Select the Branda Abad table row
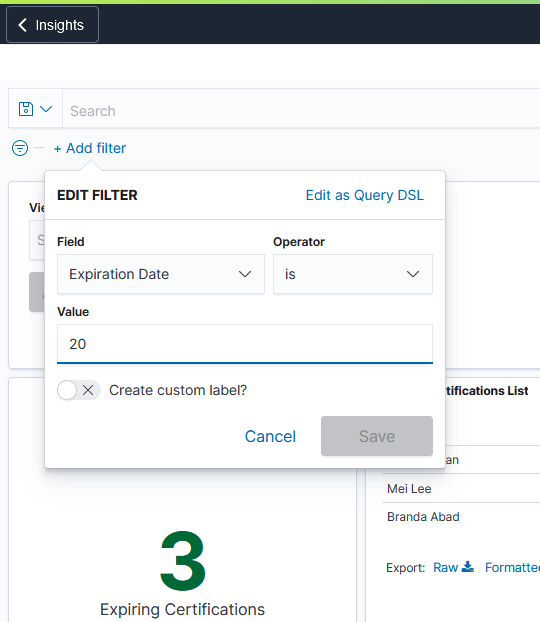 pos(461,516)
